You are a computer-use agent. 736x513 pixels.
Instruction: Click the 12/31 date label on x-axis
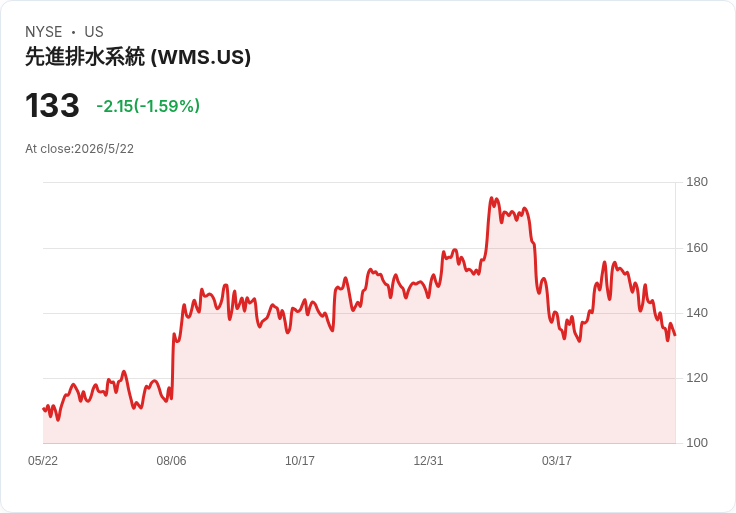point(428,461)
